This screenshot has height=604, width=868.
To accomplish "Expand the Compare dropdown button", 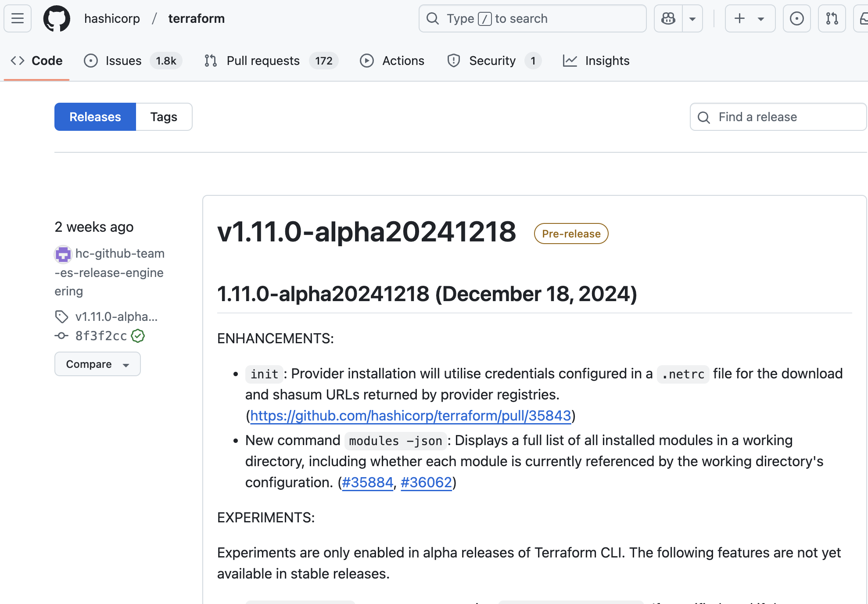I will coord(97,364).
